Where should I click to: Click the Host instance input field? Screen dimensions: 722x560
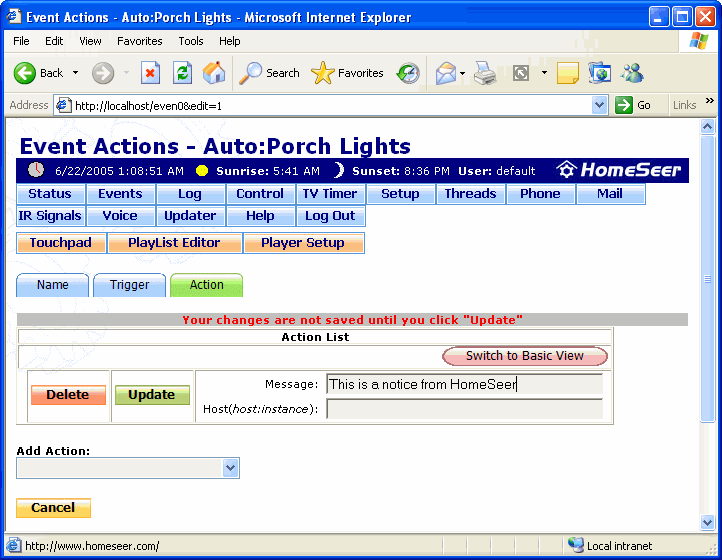[x=465, y=409]
